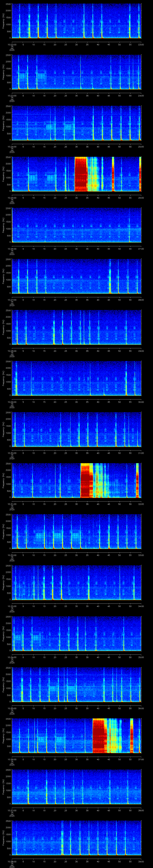Click the spectrogram panel starting at 10:35:00
Screen dimensions: 153x868
(x=77, y=685)
